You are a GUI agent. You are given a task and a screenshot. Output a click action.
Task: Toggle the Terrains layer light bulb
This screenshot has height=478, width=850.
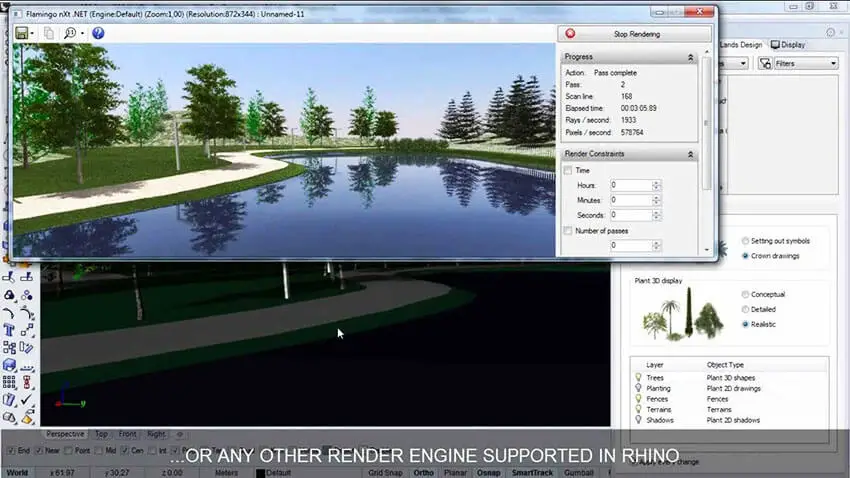[638, 409]
